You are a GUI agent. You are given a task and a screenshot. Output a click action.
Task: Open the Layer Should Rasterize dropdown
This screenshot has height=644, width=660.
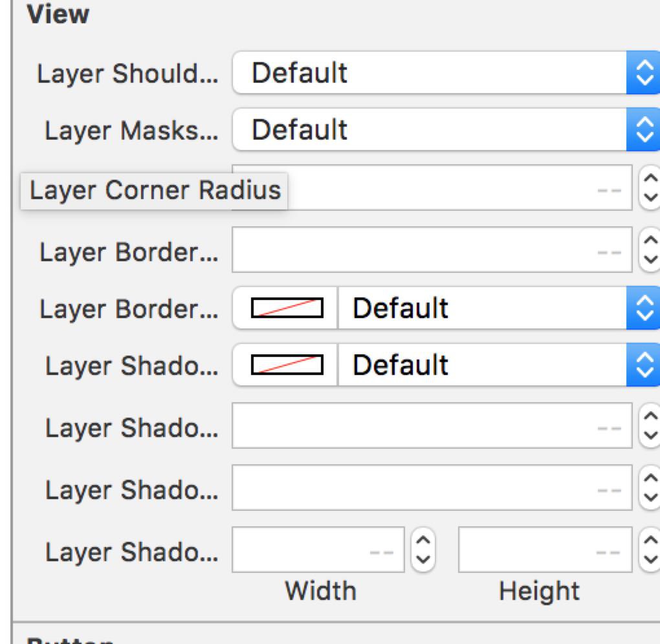pyautogui.click(x=430, y=73)
